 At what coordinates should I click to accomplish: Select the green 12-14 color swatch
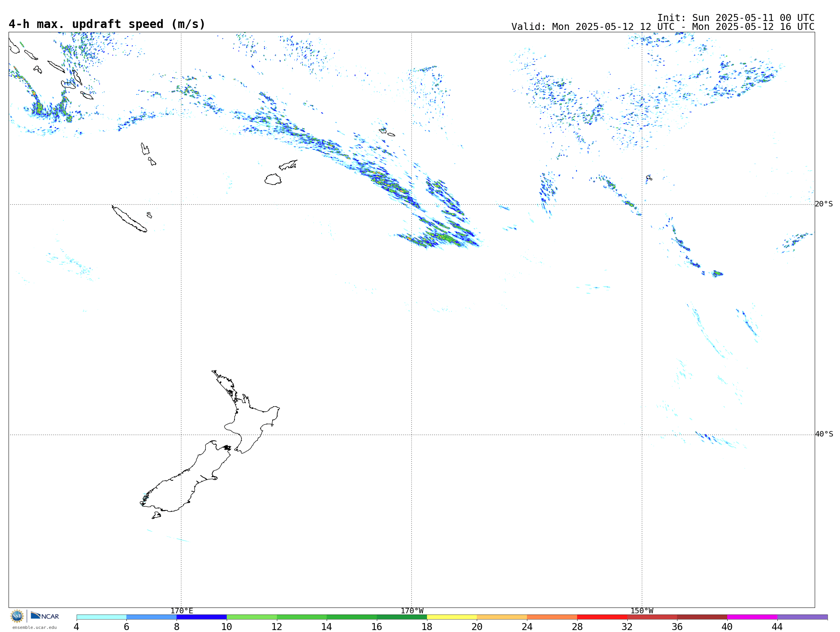coord(302,617)
